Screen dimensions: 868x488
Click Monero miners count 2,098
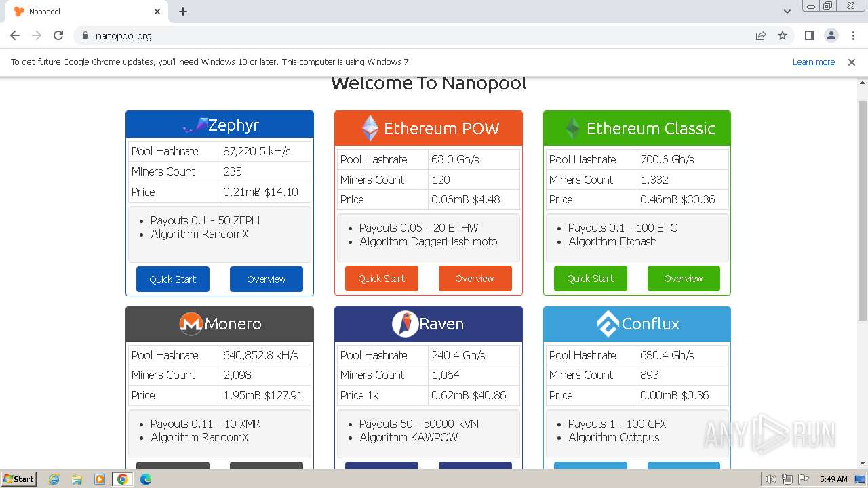pos(237,375)
